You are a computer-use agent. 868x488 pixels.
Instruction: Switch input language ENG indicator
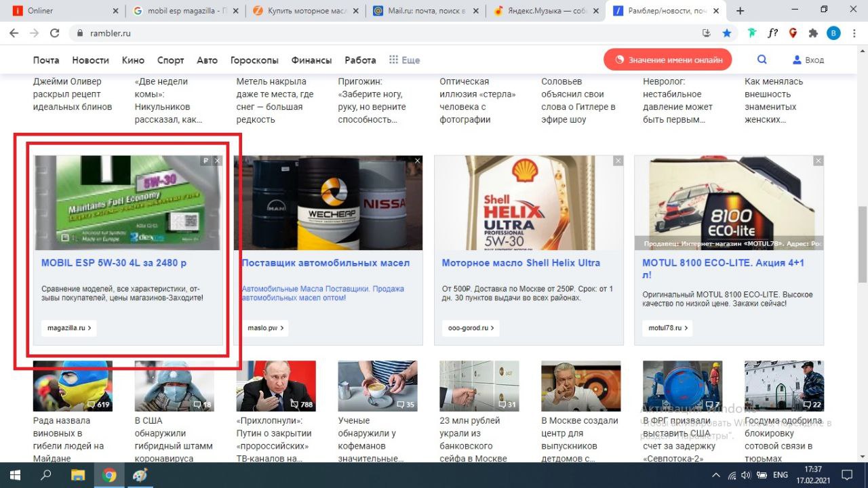pyautogui.click(x=781, y=475)
